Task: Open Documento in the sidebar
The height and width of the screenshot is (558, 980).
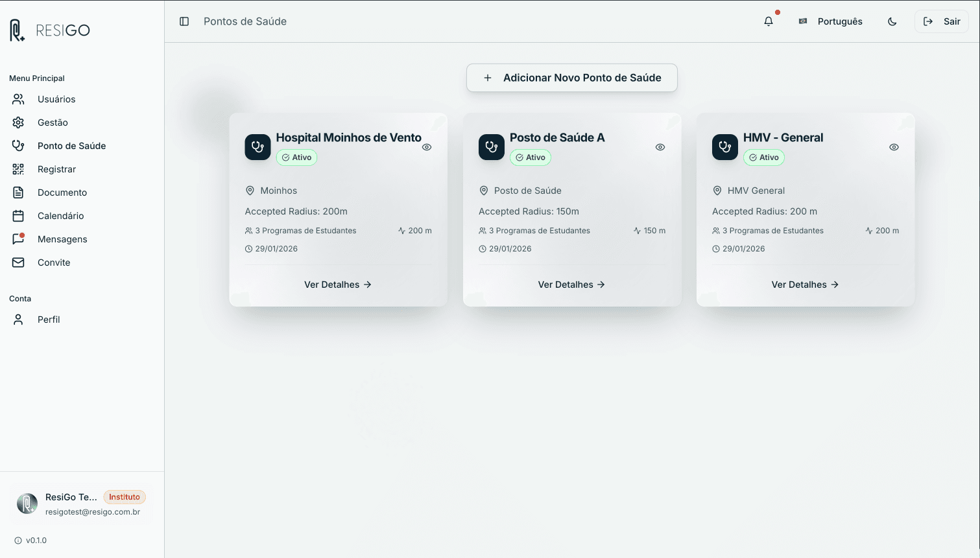Action: tap(82, 192)
